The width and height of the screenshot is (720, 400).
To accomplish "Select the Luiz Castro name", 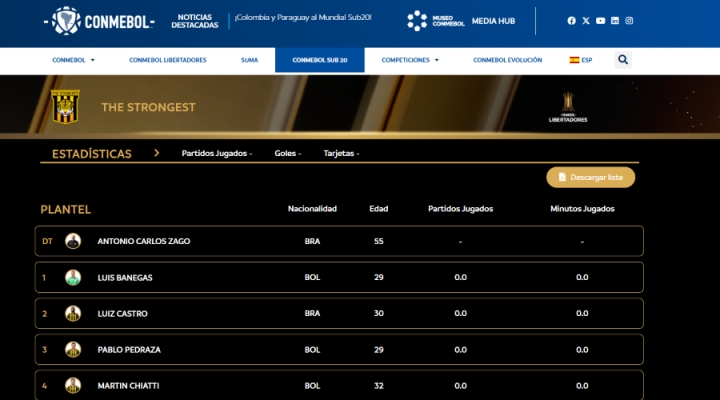I will tap(123, 314).
